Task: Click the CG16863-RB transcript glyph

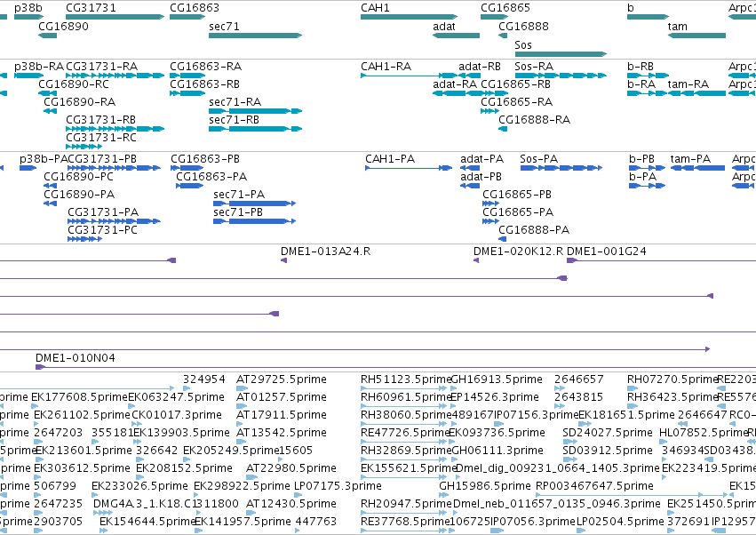Action: [x=187, y=93]
